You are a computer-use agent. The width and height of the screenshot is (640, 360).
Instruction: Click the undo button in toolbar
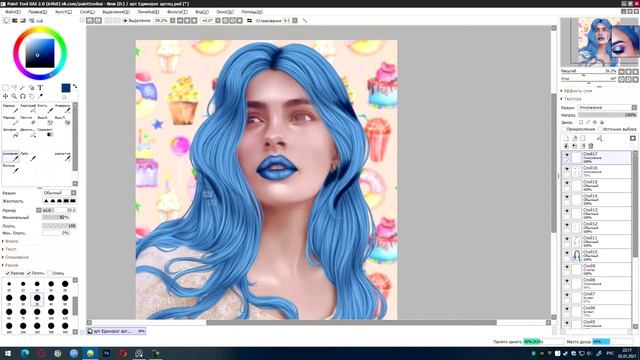[90, 20]
